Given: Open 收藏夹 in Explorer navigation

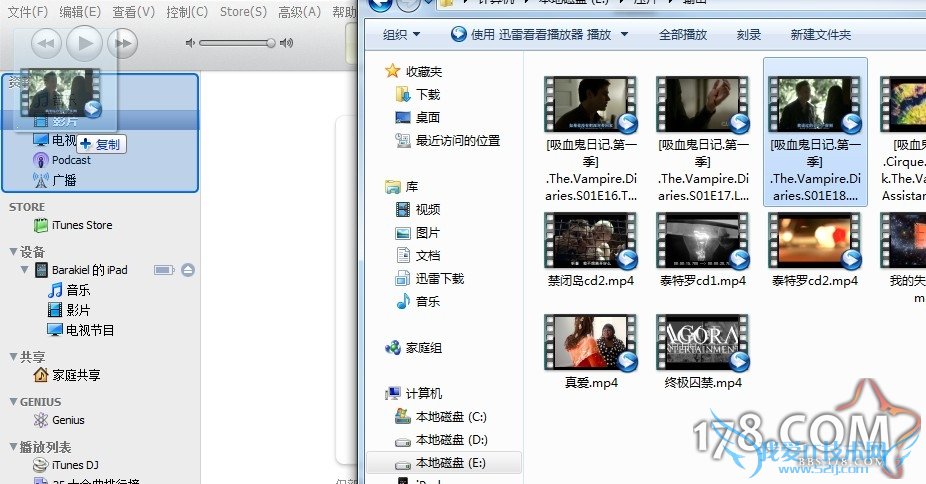Looking at the screenshot, I should pos(413,71).
